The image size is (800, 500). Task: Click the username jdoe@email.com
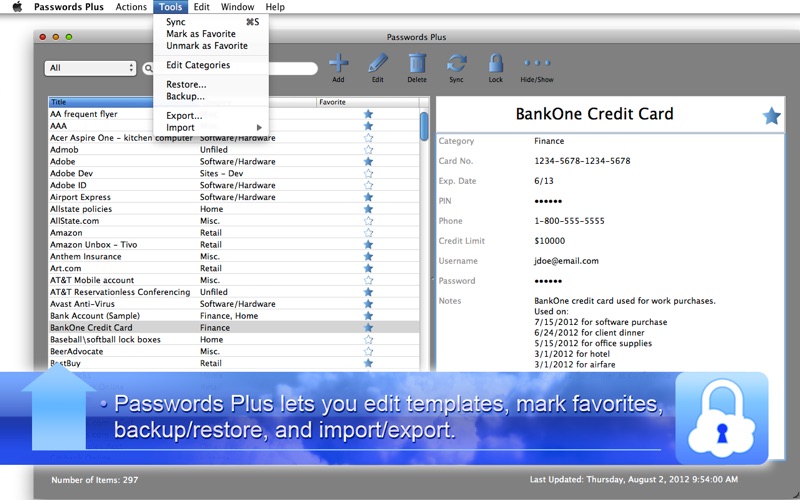click(566, 261)
